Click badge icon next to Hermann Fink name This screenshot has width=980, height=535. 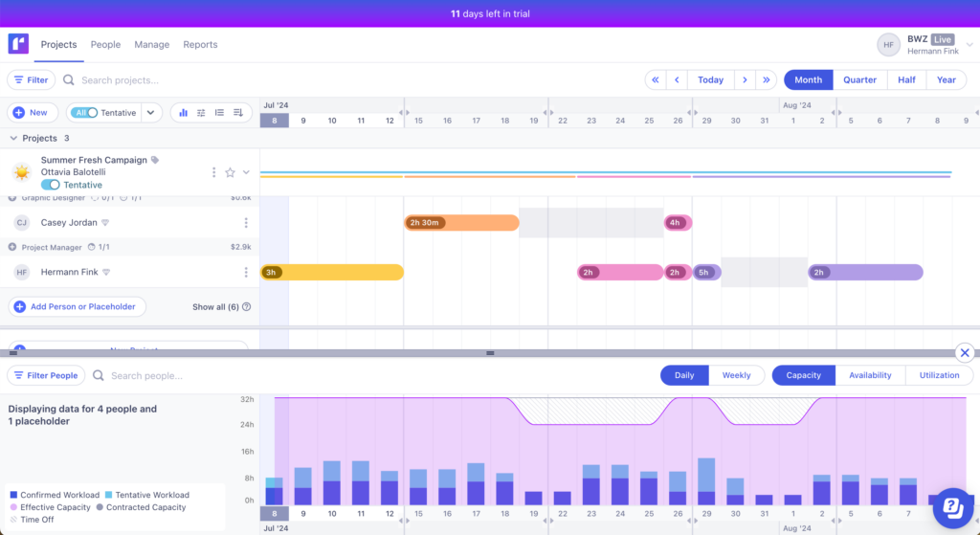tap(106, 272)
